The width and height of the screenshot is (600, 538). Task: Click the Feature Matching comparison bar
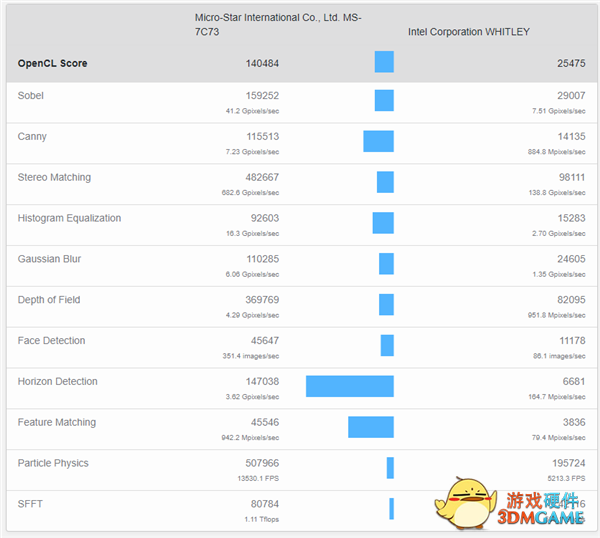370,427
